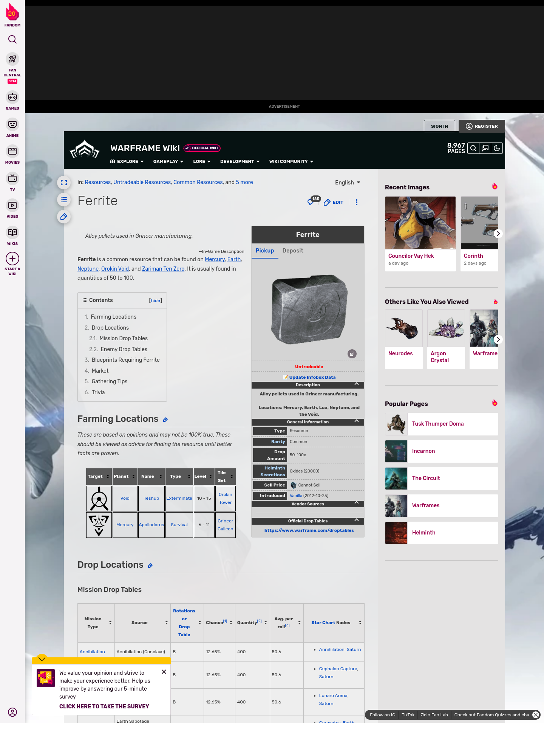This screenshot has width=544, height=756.
Task: Open the more page actions menu
Action: point(357,202)
